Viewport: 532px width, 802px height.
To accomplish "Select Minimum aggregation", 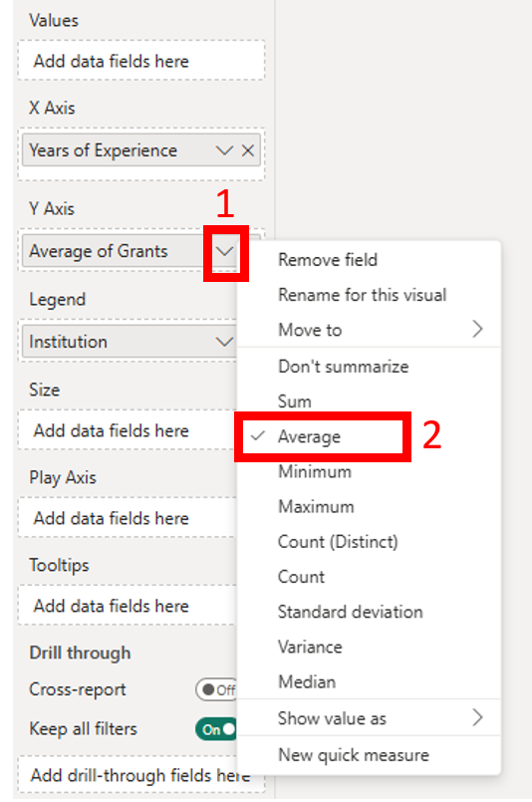I will (369, 471).
